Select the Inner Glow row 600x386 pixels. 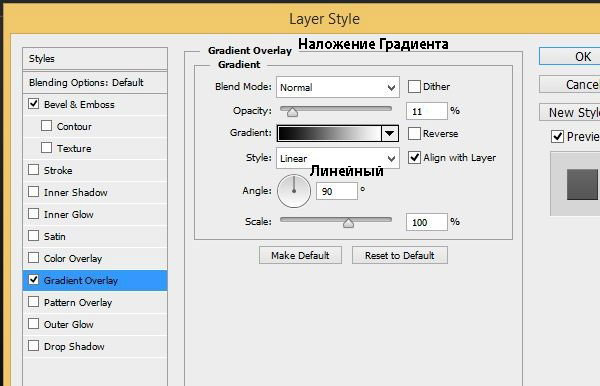click(95, 214)
